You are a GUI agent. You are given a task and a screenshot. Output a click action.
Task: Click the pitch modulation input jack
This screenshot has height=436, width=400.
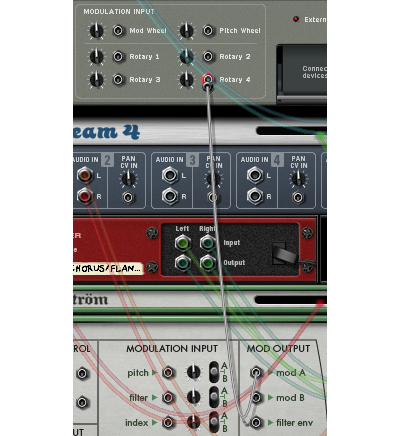click(168, 372)
